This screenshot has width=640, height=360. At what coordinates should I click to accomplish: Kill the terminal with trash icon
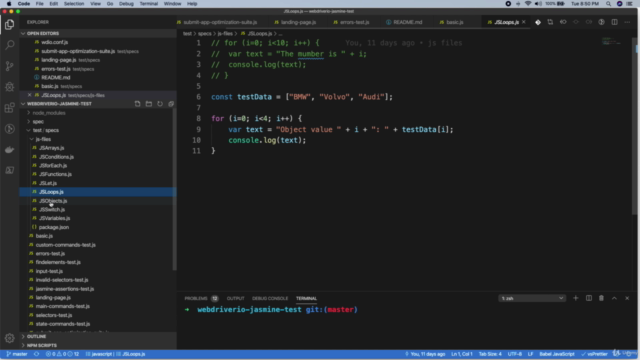coord(601,298)
